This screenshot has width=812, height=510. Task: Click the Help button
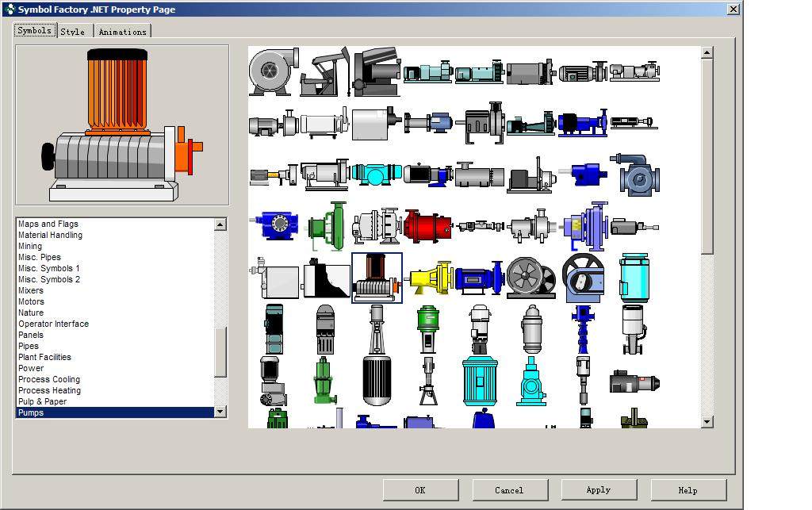click(x=687, y=489)
